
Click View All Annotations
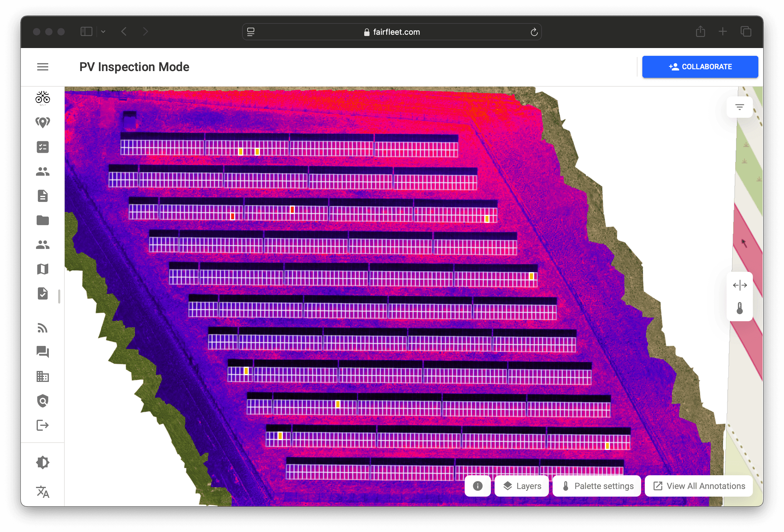tap(699, 486)
